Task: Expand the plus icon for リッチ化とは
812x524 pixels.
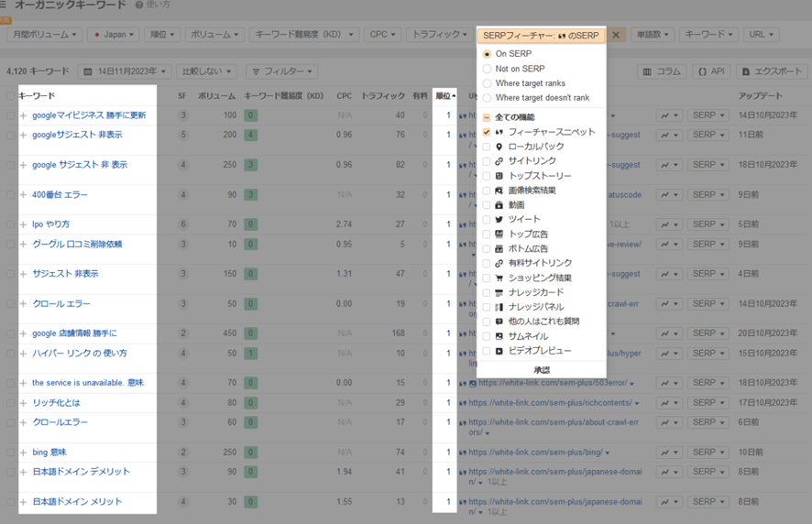Action: click(x=23, y=403)
